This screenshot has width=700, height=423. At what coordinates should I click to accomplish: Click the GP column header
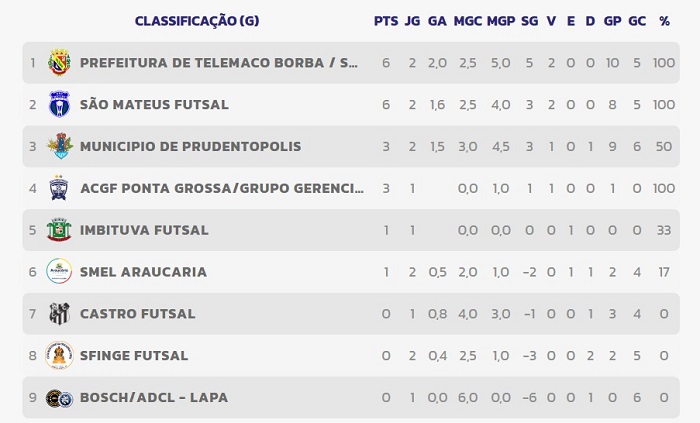612,21
